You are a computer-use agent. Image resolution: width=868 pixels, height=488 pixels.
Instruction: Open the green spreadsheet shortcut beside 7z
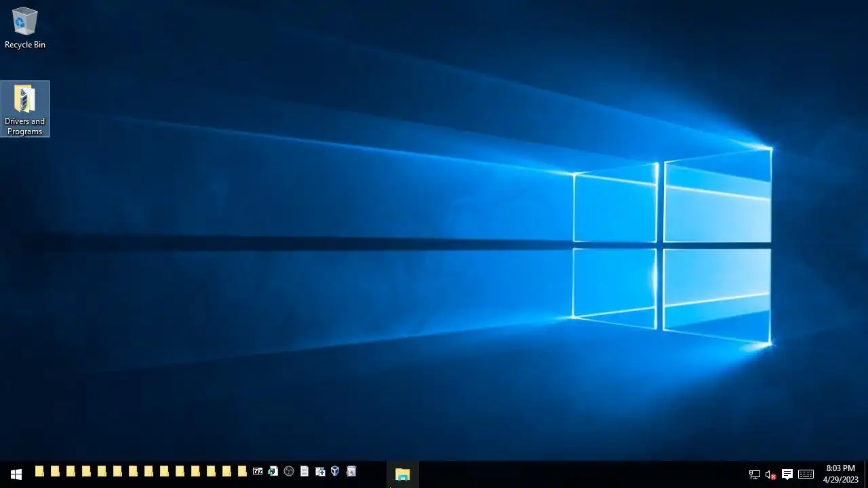point(273,471)
